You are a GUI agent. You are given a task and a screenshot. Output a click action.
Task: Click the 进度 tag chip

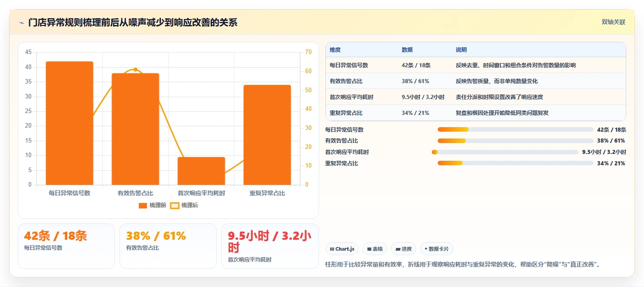[x=404, y=249]
